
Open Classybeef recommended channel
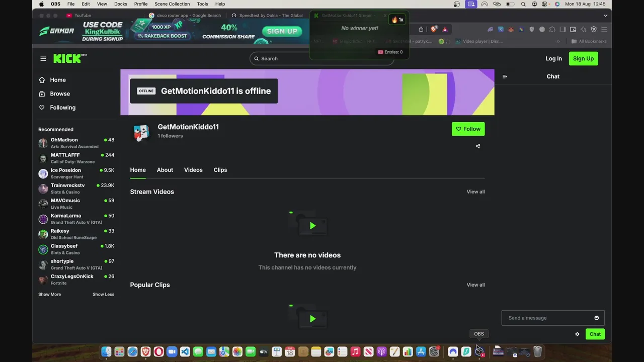(x=76, y=249)
